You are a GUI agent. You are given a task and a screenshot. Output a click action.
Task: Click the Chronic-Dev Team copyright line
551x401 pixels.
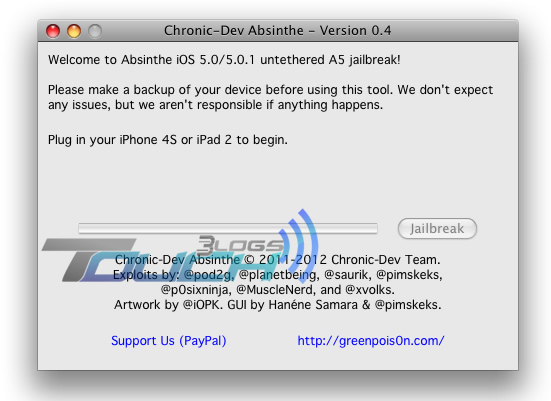[x=278, y=260]
